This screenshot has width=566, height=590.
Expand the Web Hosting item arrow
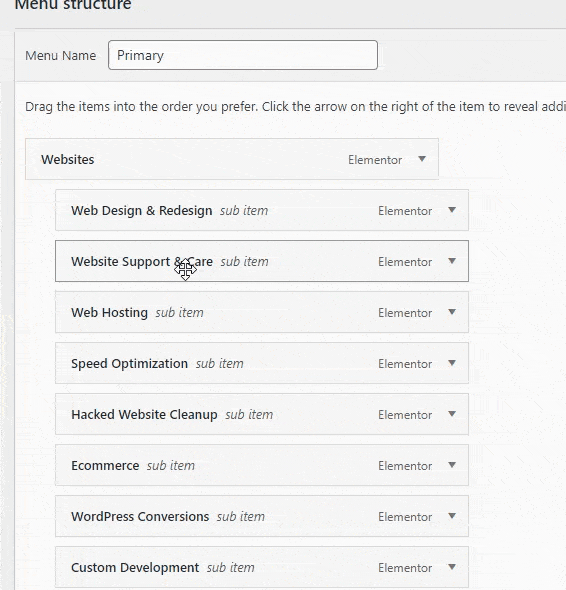coord(452,312)
